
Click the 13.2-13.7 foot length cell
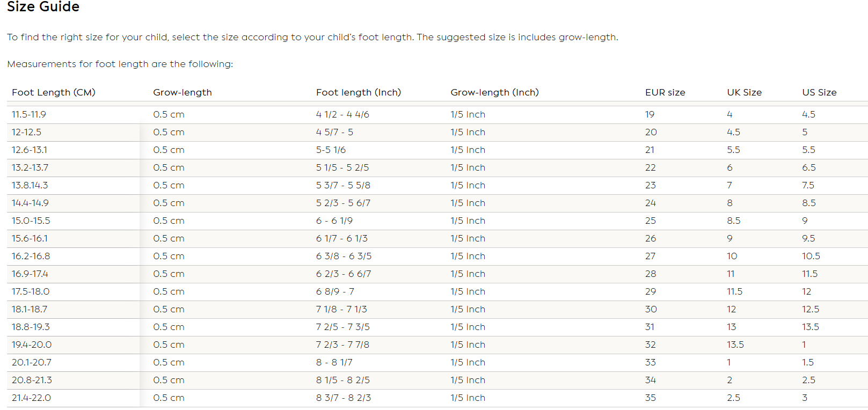point(30,167)
